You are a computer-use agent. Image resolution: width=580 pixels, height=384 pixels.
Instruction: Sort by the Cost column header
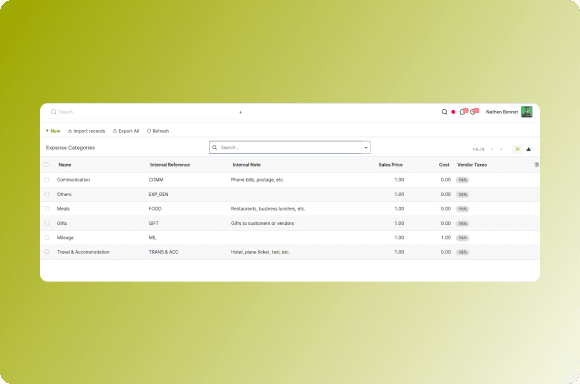[444, 165]
